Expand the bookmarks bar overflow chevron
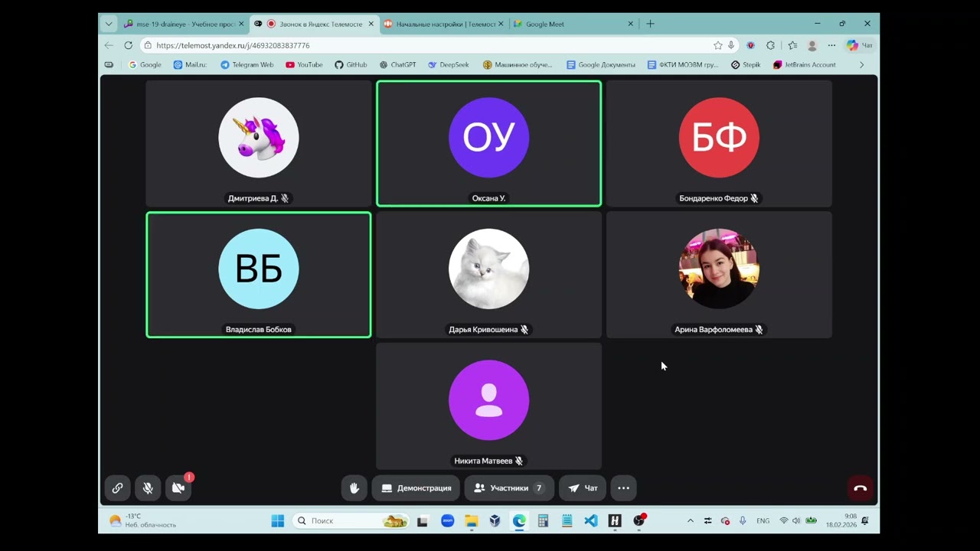Viewport: 980px width, 551px height. pos(861,65)
